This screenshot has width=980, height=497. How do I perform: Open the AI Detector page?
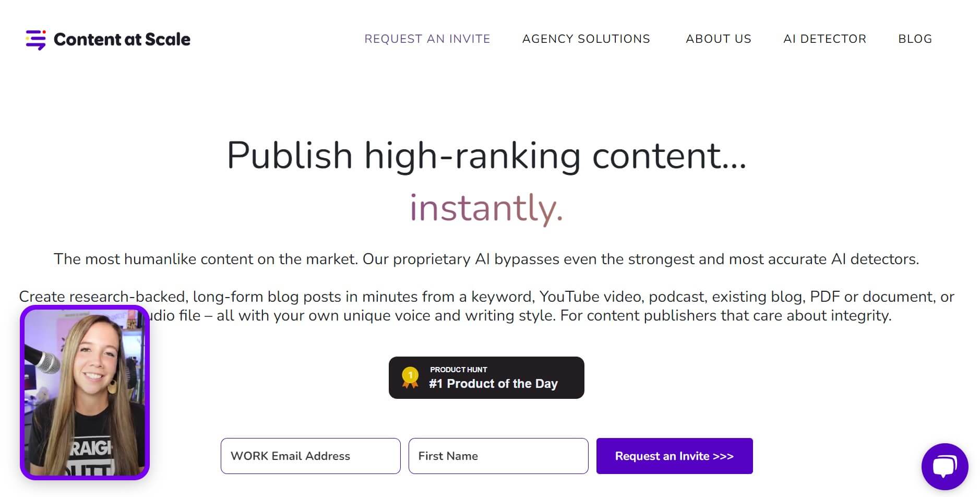pyautogui.click(x=825, y=39)
